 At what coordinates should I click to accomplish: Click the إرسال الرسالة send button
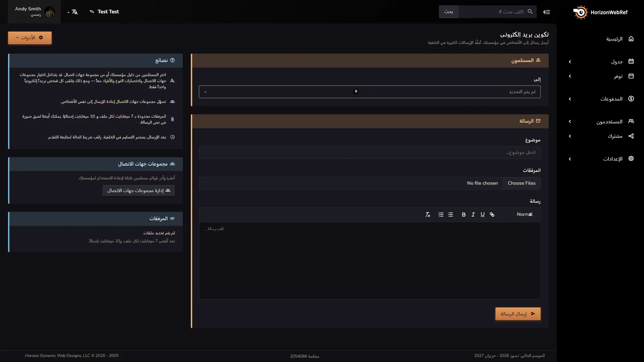coord(518,314)
